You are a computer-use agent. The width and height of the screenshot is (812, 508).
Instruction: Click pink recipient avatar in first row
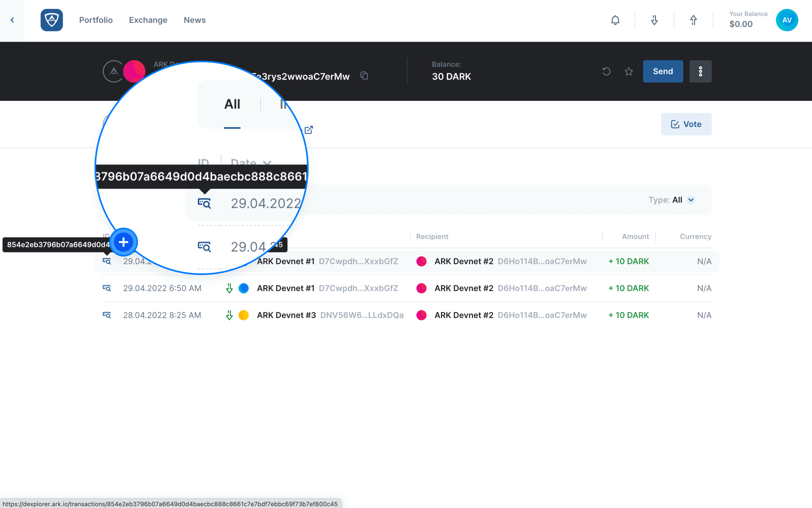point(422,261)
